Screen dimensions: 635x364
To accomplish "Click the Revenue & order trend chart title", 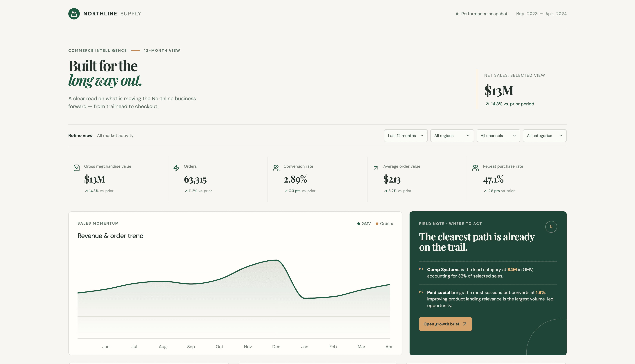I will coord(110,236).
